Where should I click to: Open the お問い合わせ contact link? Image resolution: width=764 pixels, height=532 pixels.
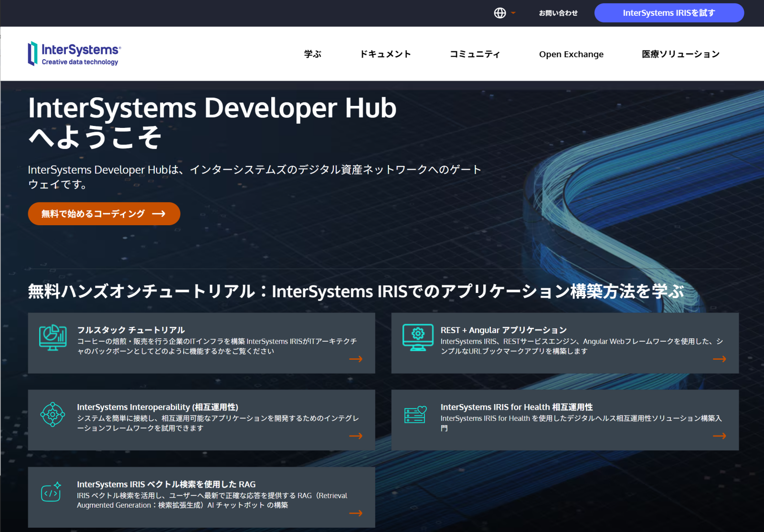(558, 13)
